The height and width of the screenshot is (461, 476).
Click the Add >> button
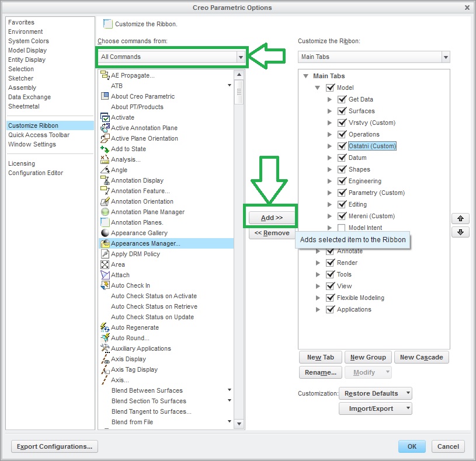click(x=272, y=218)
